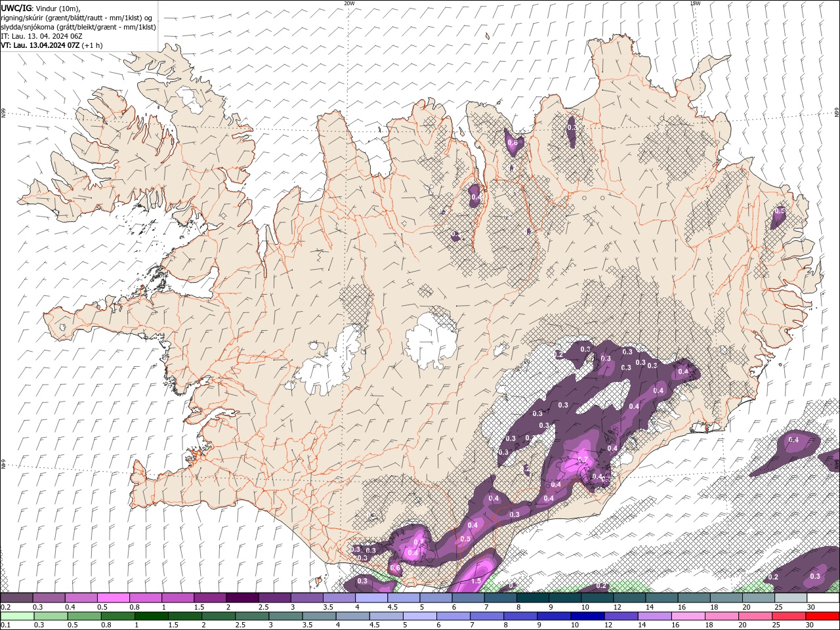
Task: Select bottom-row legend swatch between 4 and 4.5
Action: [353, 616]
